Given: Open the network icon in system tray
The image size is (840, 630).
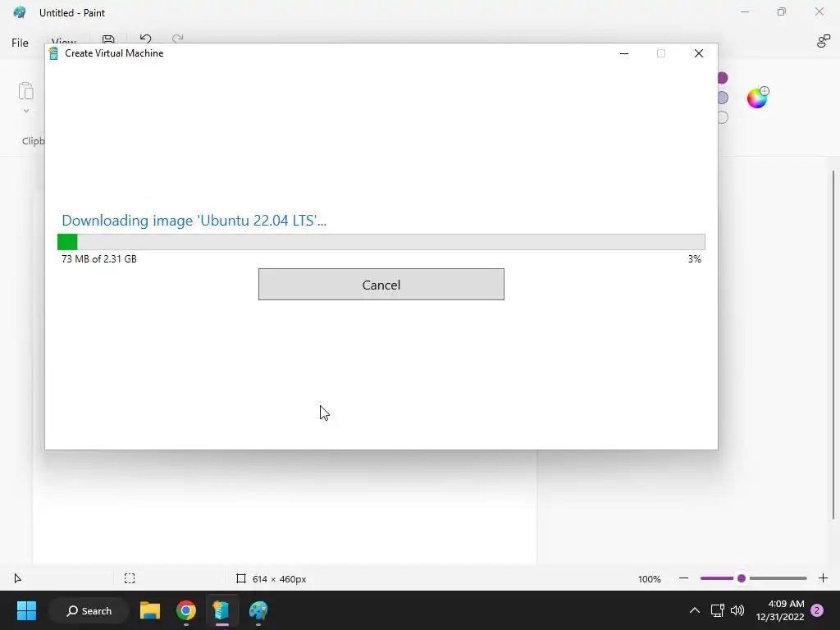Looking at the screenshot, I should (717, 610).
